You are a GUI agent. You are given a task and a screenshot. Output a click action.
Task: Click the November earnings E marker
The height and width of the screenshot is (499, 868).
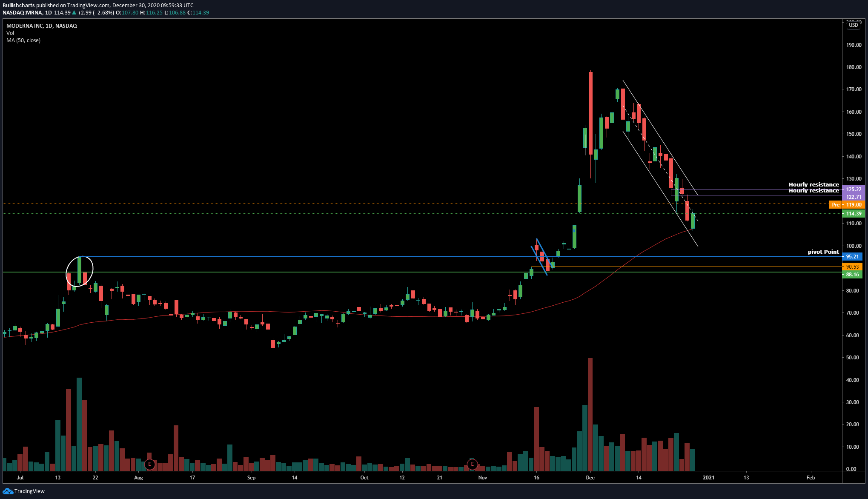coord(472,464)
